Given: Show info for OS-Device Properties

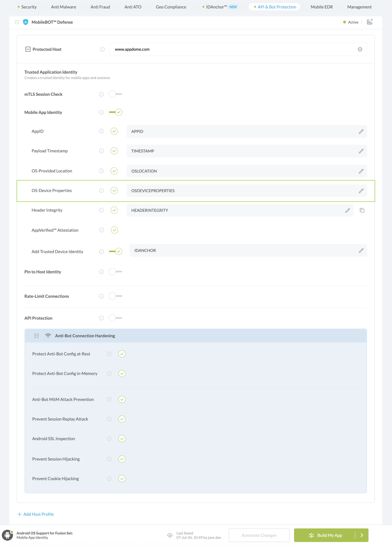Looking at the screenshot, I should [101, 190].
